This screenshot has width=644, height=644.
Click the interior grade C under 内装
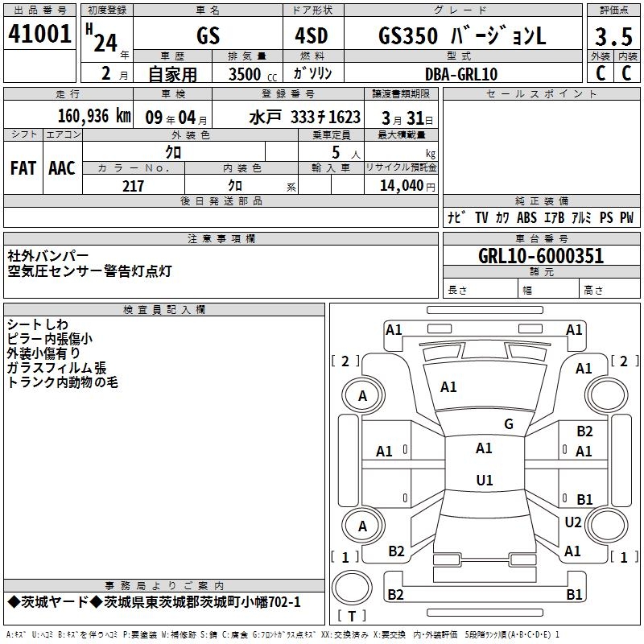click(626, 73)
